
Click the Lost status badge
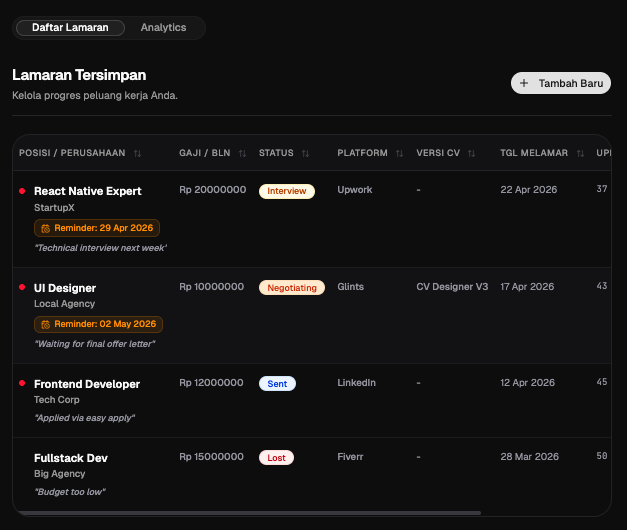276,458
